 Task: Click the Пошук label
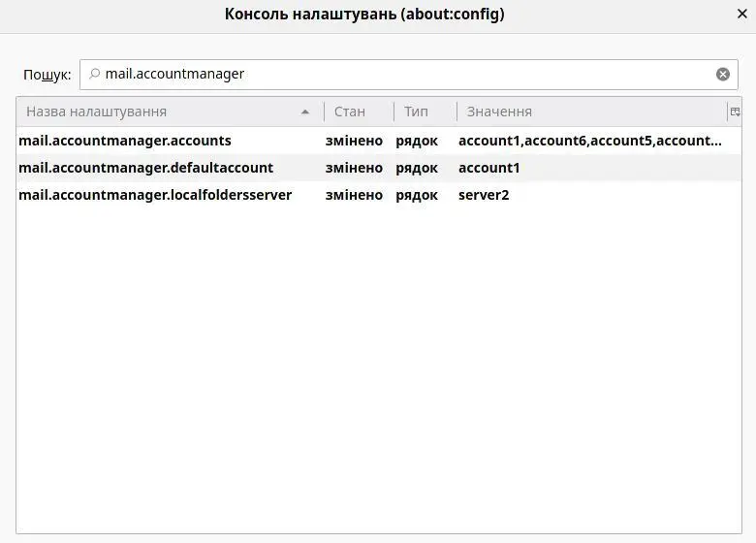[x=47, y=75]
